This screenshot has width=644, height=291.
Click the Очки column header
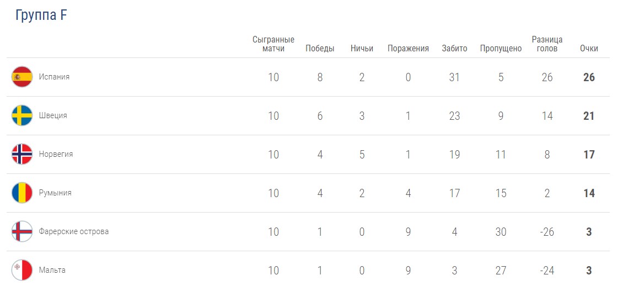pos(589,49)
